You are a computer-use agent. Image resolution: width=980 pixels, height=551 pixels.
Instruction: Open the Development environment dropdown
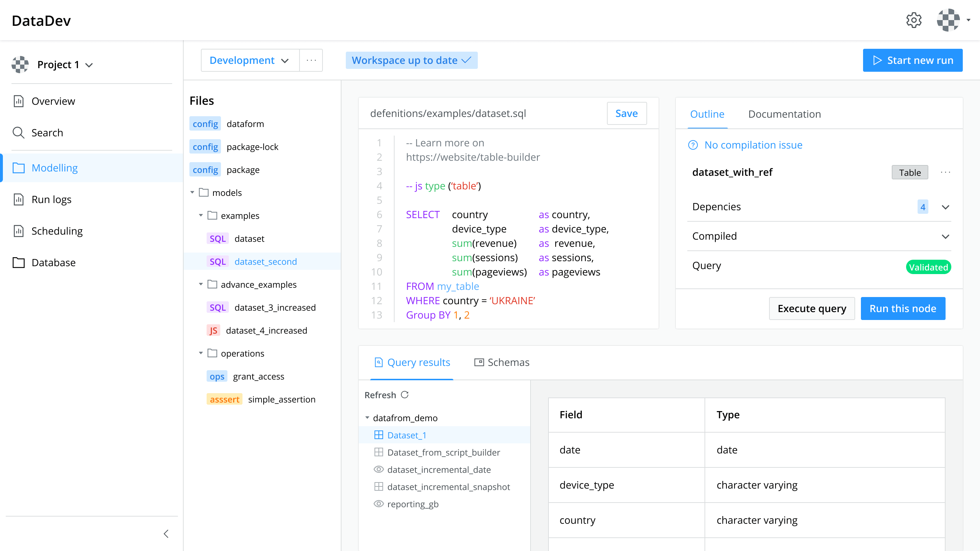click(250, 60)
